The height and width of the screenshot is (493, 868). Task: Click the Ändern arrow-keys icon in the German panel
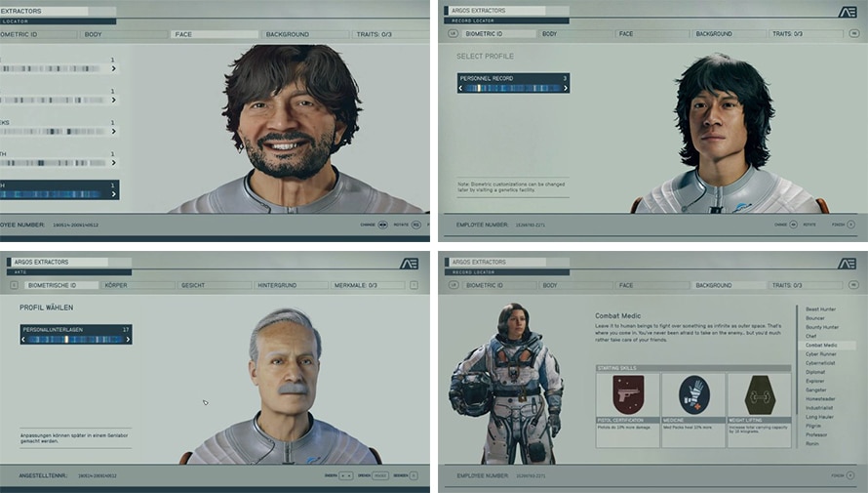[345, 475]
